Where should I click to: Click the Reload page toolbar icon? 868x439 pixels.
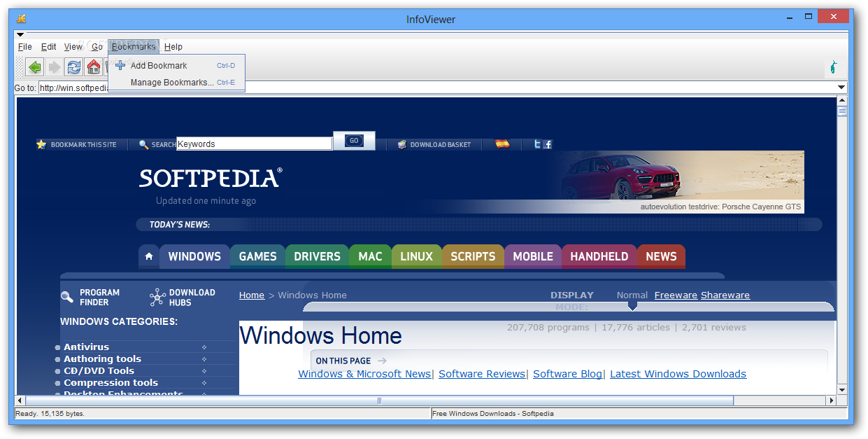[73, 67]
